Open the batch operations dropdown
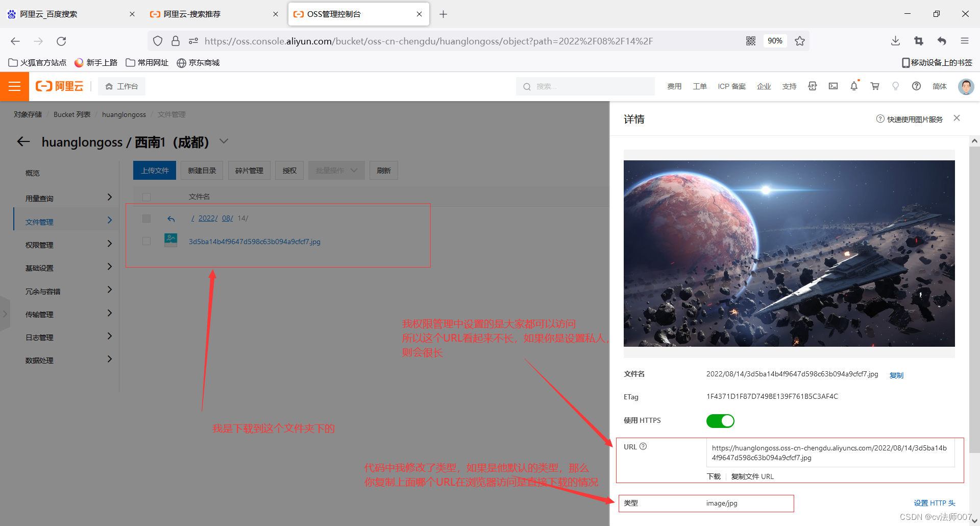 pyautogui.click(x=336, y=171)
